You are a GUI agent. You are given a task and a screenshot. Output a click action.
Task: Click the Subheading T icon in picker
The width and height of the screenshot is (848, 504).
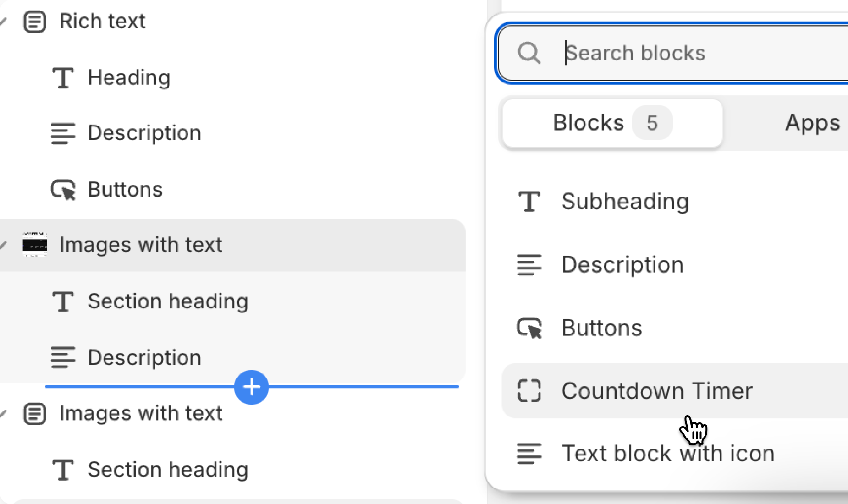[529, 202]
